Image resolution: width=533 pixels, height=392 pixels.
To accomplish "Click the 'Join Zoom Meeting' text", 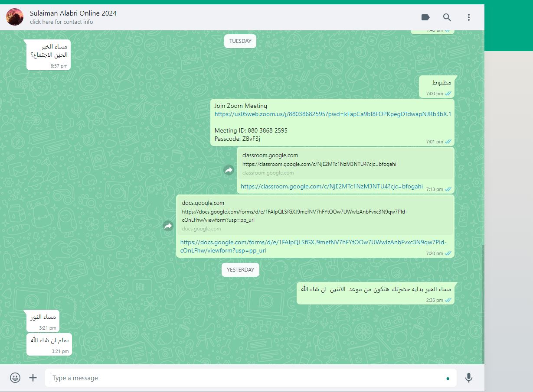I will point(241,106).
